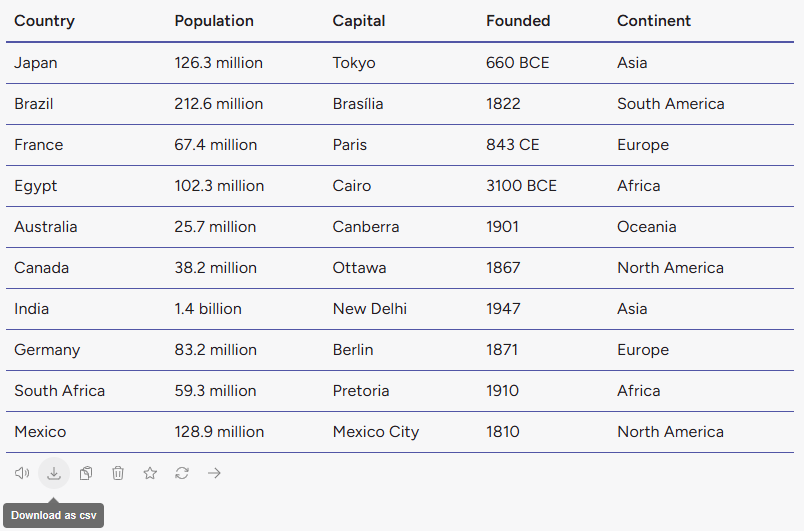Image resolution: width=804 pixels, height=531 pixels.
Task: Select the South Africa country cell
Action: [x=59, y=391]
